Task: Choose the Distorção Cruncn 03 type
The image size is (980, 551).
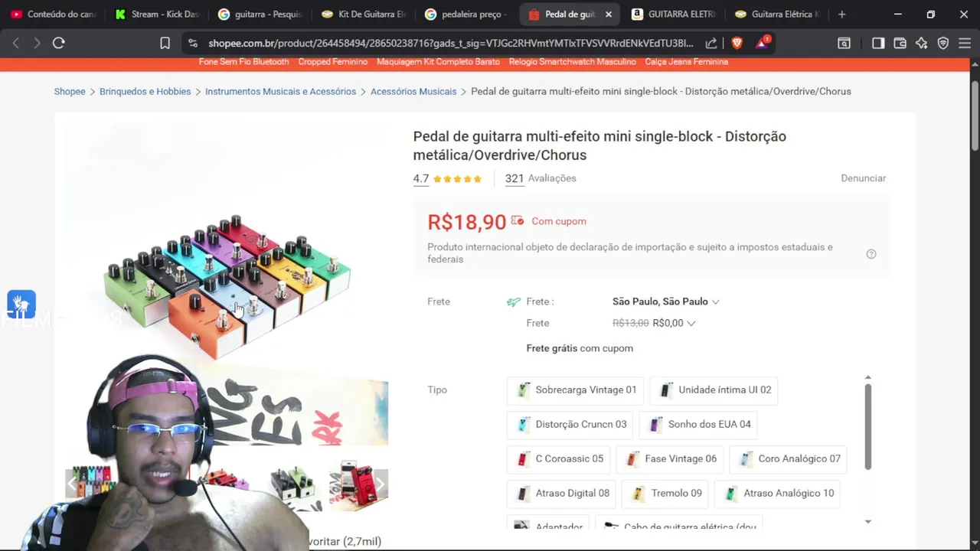Action: point(570,424)
